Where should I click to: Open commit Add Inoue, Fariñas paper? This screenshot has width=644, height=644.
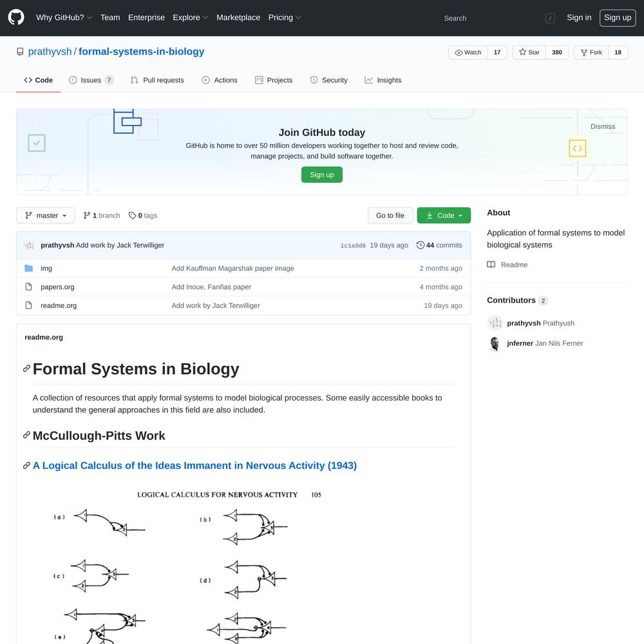point(211,287)
